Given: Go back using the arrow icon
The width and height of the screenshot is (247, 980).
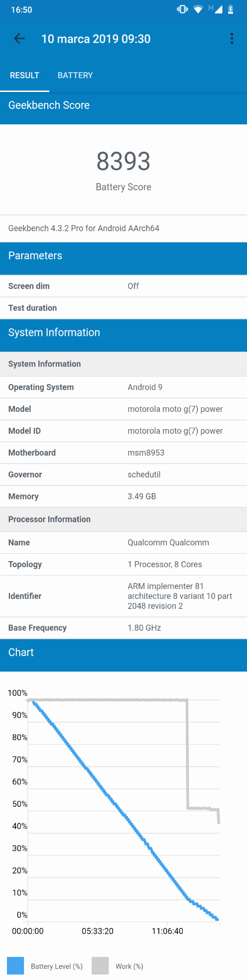Looking at the screenshot, I should [x=19, y=39].
